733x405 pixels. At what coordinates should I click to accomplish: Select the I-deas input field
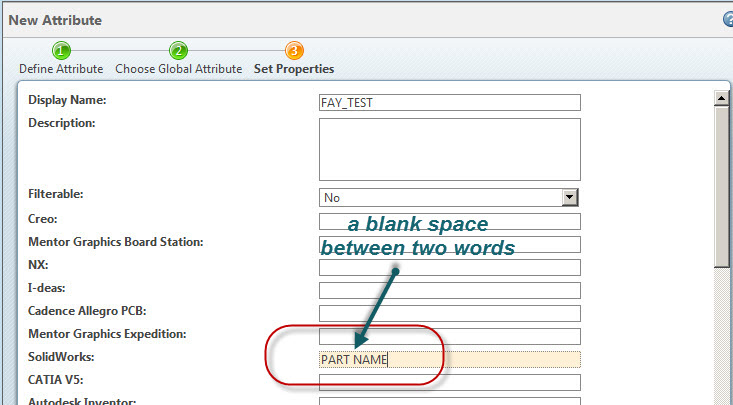pyautogui.click(x=449, y=290)
